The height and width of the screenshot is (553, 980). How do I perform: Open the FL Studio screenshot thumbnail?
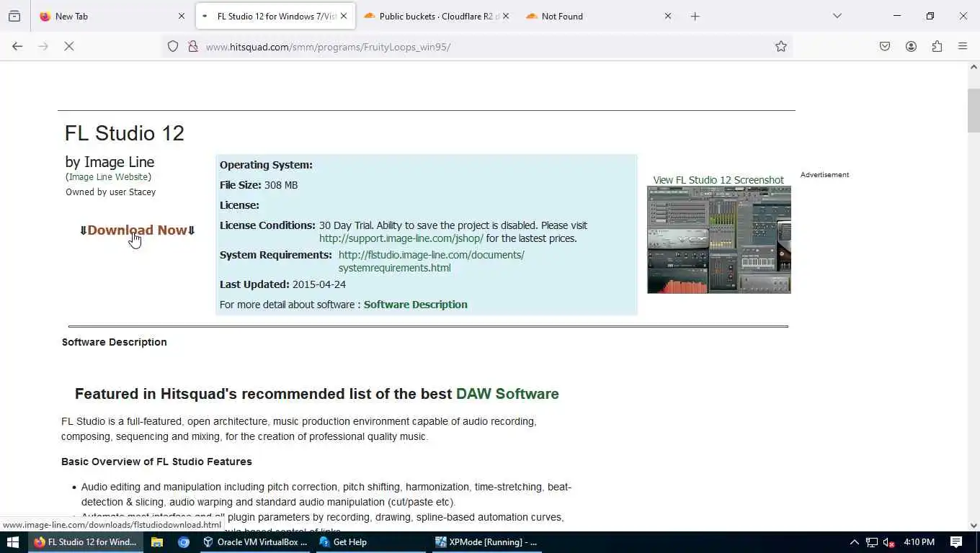719,240
